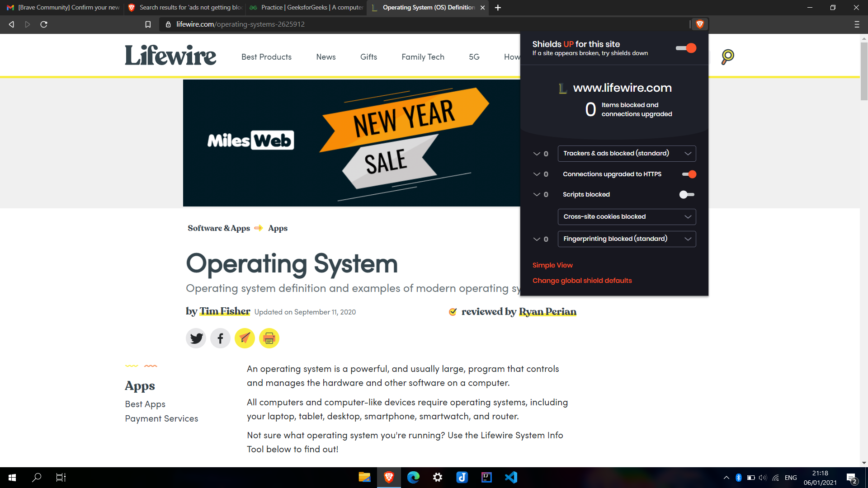
Task: Share article via Twitter icon
Action: tap(196, 338)
